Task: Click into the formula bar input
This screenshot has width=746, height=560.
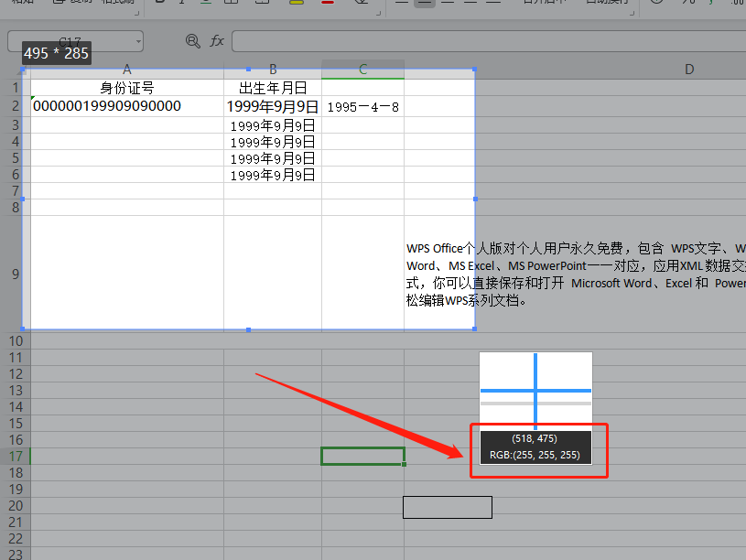Action: (485, 41)
